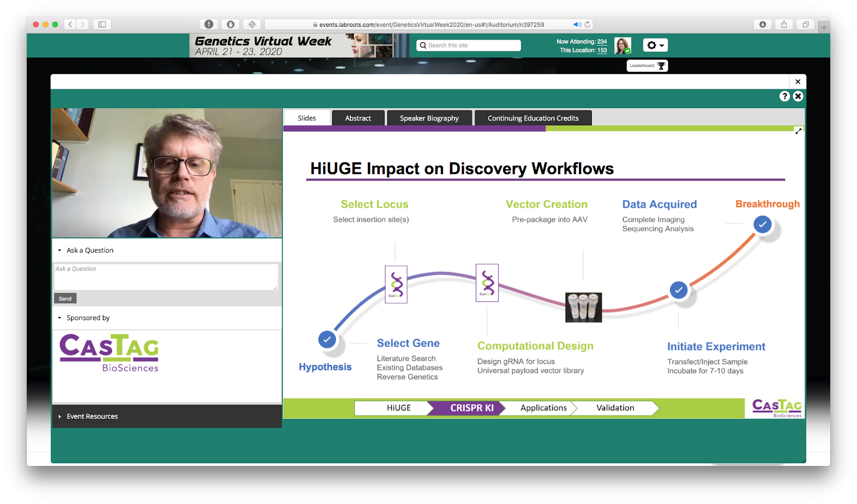Open the Speaker Biography tab
Viewport: 857px width, 504px height.
point(429,118)
